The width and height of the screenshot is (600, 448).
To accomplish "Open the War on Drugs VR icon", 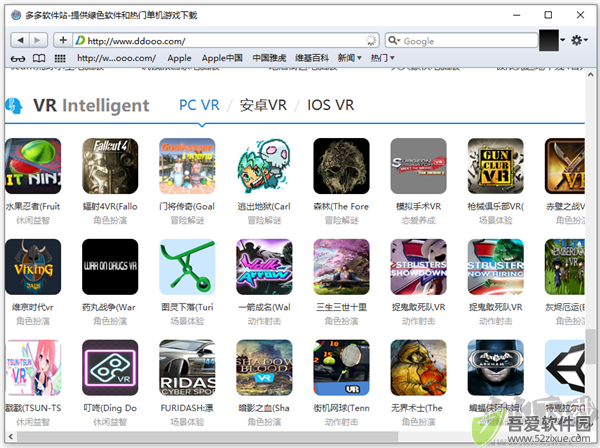I will point(110,267).
